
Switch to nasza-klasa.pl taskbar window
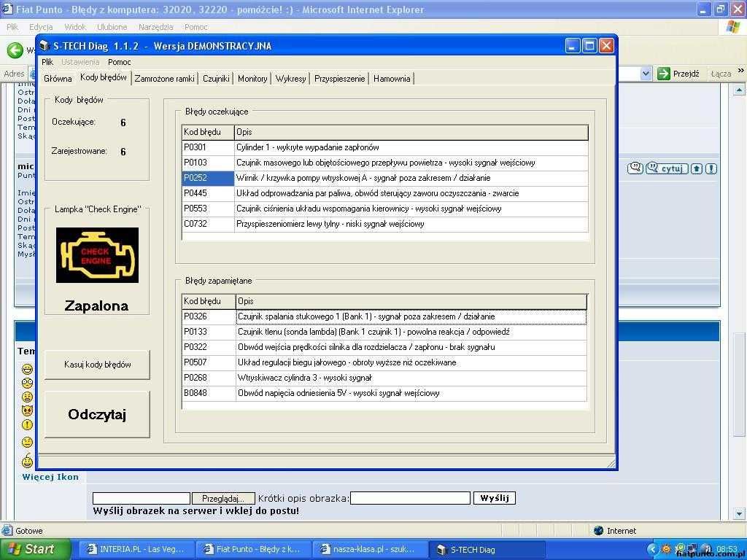pos(369,549)
